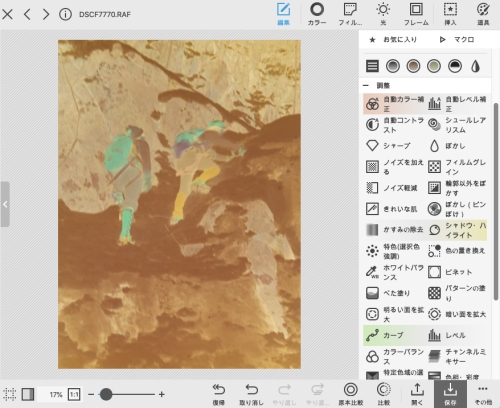Go to next image arrow
The height and width of the screenshot is (408, 500).
(x=46, y=14)
